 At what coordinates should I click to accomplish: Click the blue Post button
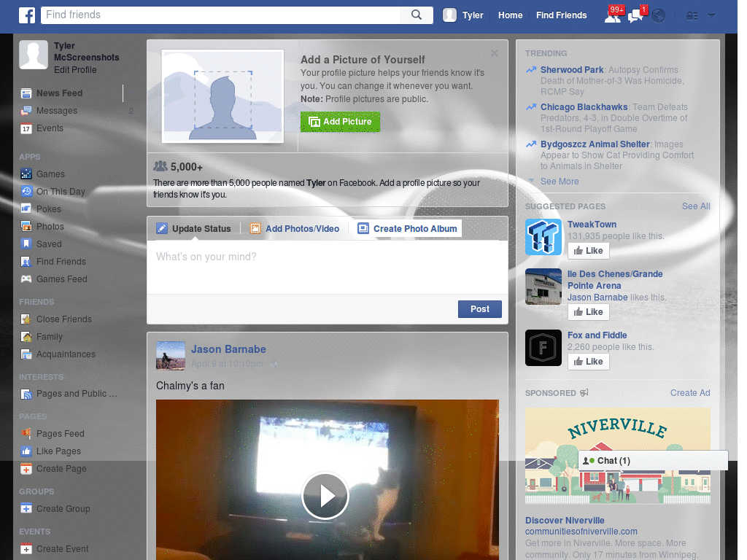tap(480, 309)
